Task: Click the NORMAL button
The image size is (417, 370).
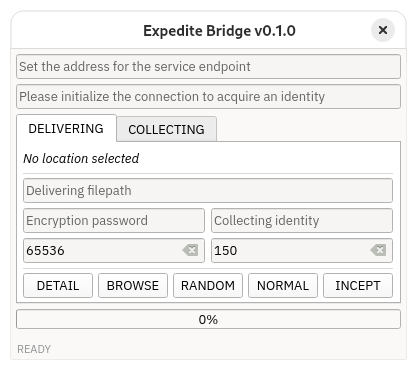Action: 283,286
